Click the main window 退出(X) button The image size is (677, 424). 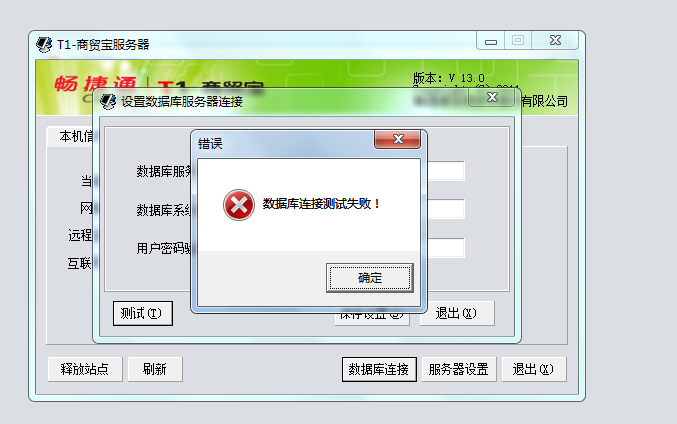click(x=534, y=369)
